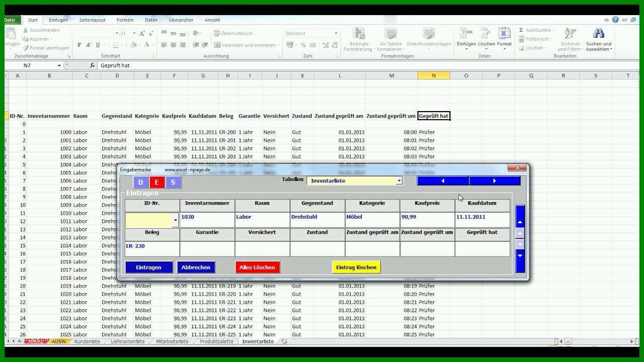This screenshot has width=644, height=362.
Task: Click Als Tabelle formatieren icon
Action: coord(390,34)
